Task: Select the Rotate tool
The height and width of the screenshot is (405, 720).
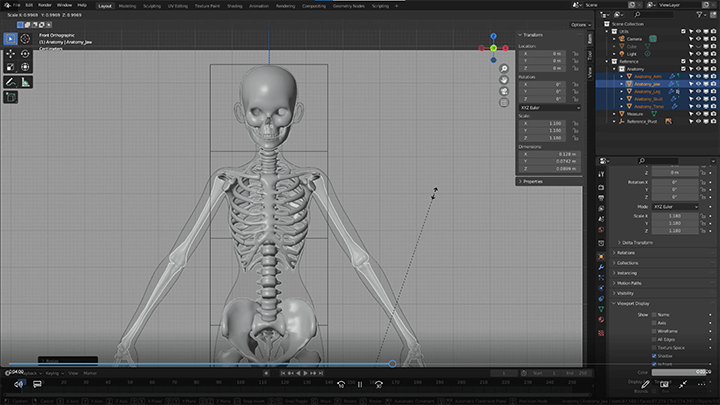Action: (x=25, y=54)
